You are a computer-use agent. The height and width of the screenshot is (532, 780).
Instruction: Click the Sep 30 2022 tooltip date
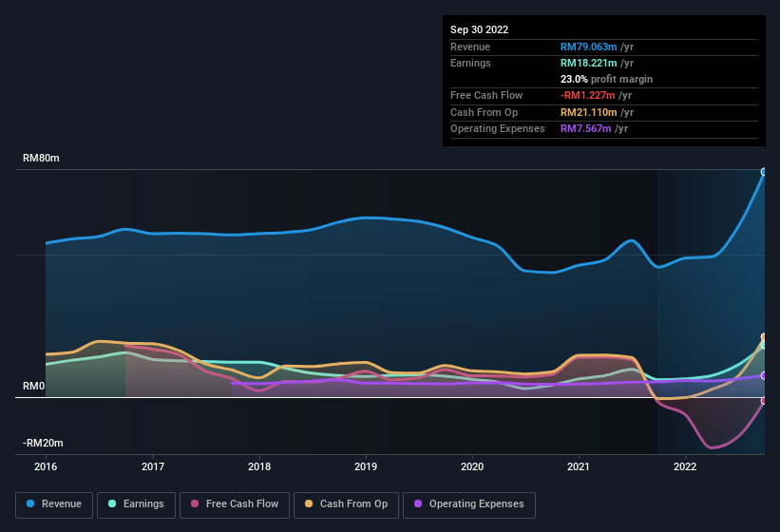point(479,29)
